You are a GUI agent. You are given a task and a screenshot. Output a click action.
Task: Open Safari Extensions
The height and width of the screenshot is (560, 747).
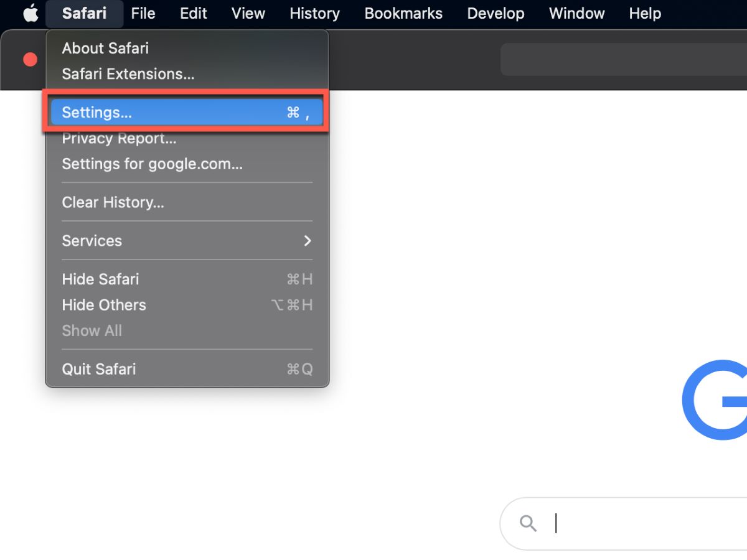pyautogui.click(x=127, y=73)
